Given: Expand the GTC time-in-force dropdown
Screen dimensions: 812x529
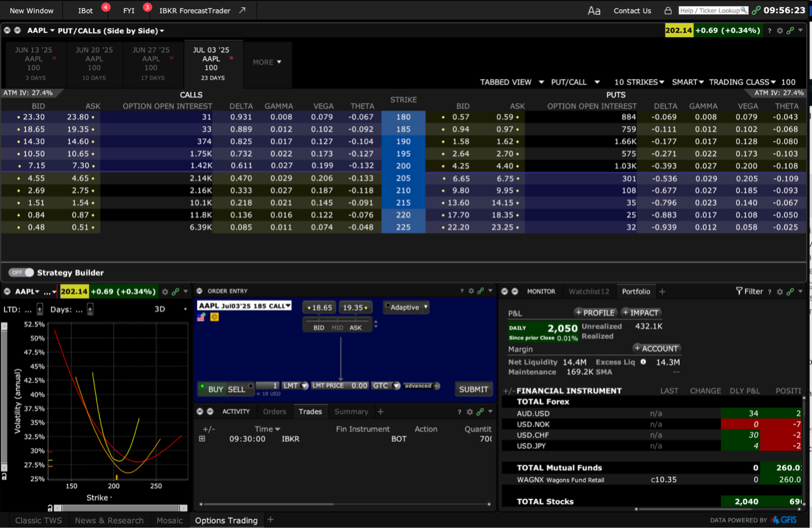Looking at the screenshot, I should [396, 386].
